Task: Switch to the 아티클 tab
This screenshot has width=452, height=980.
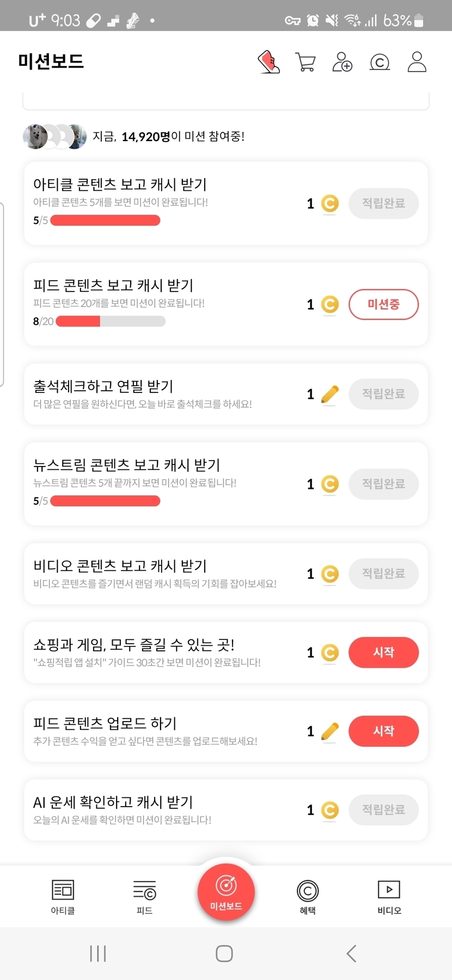Action: tap(63, 896)
